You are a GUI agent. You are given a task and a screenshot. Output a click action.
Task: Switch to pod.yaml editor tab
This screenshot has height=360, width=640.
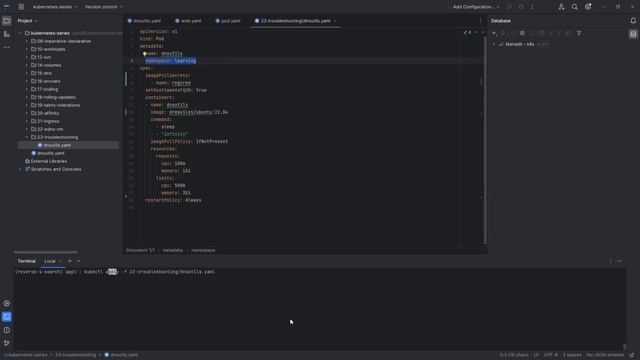pos(228,21)
